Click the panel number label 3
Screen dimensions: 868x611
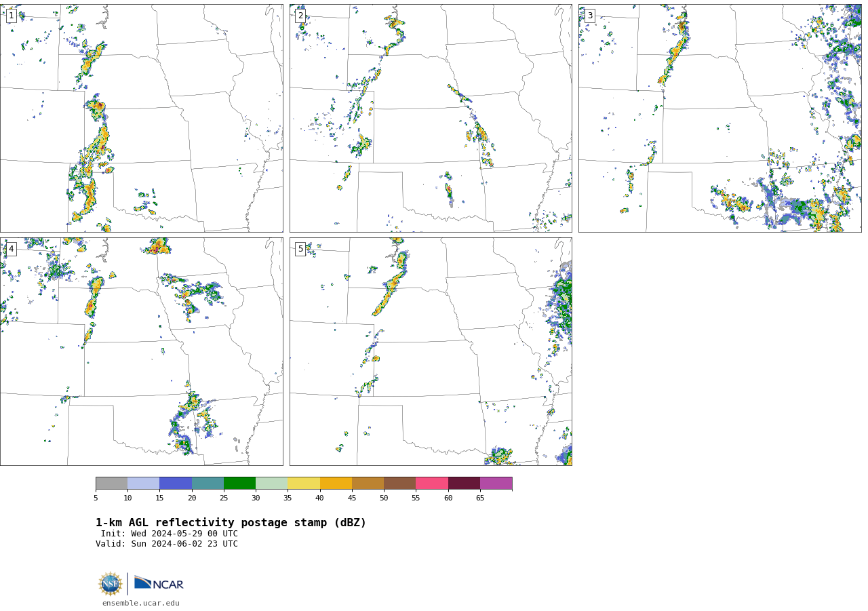point(589,16)
